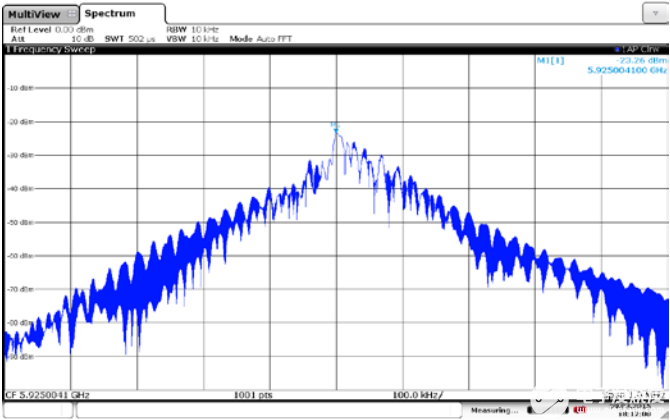Switch to the MultiView tab
Image resolution: width=670 pixels, height=420 pixels.
(33, 14)
